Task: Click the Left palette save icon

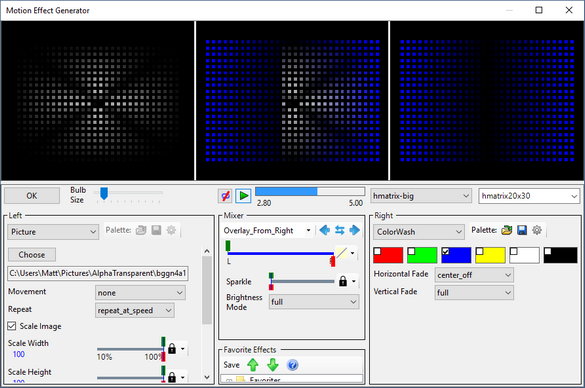Action: pyautogui.click(x=156, y=230)
